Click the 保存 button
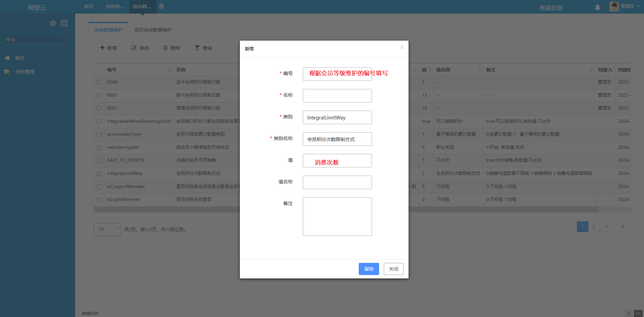Screen dimensions: 644x317 (369, 269)
